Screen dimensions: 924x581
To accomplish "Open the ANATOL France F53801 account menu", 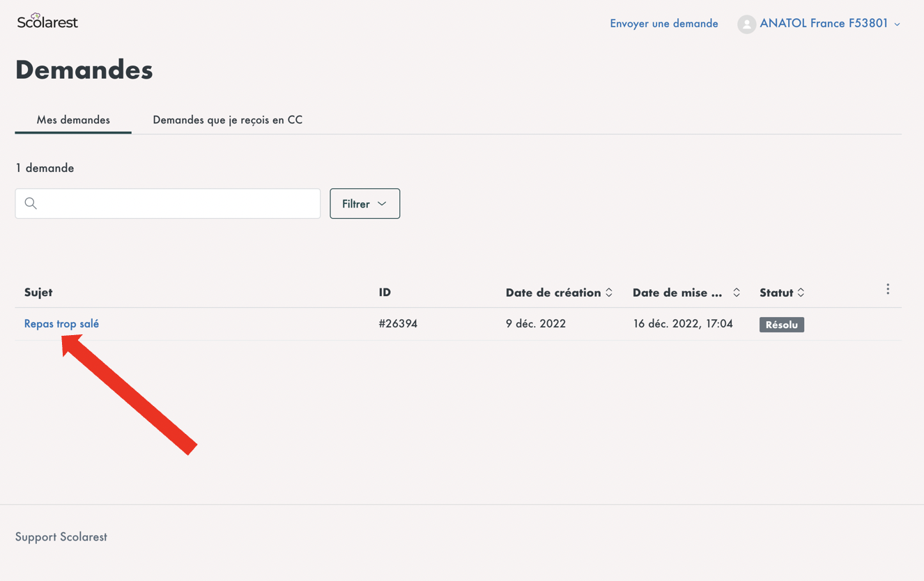I will [x=823, y=24].
